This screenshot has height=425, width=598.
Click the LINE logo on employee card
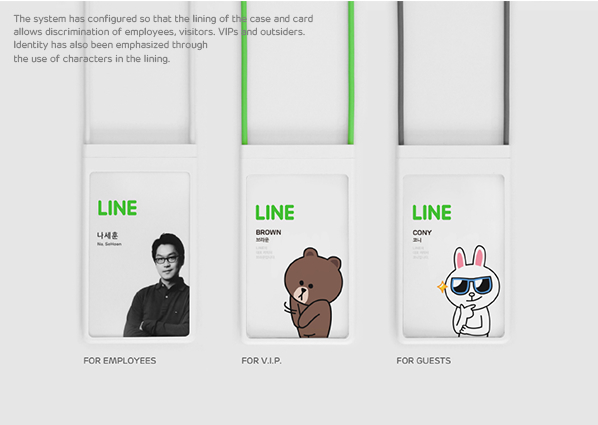(117, 208)
